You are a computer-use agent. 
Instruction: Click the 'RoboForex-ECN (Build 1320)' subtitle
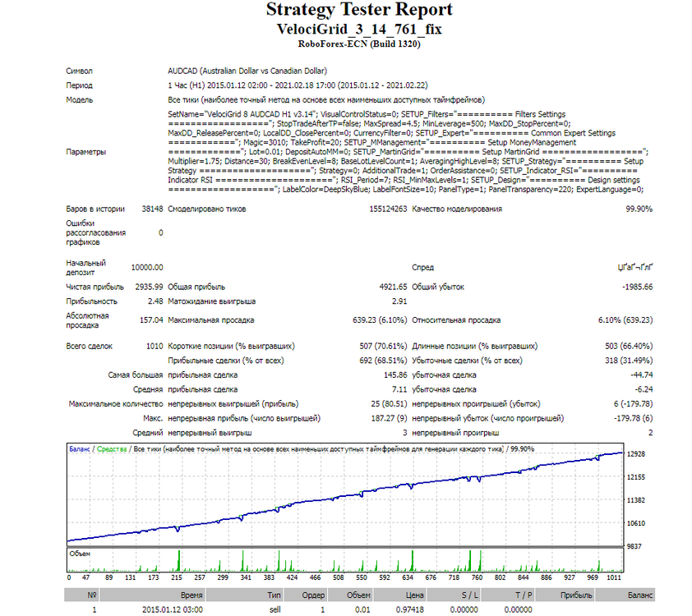pos(359,44)
